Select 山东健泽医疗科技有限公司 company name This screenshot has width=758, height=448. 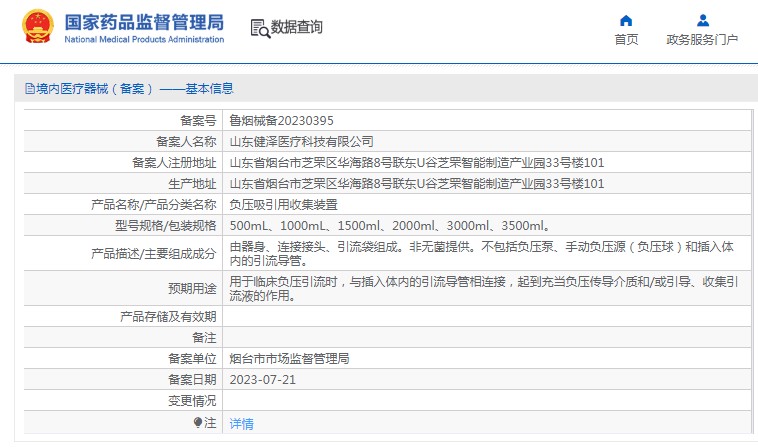pyautogui.click(x=301, y=142)
